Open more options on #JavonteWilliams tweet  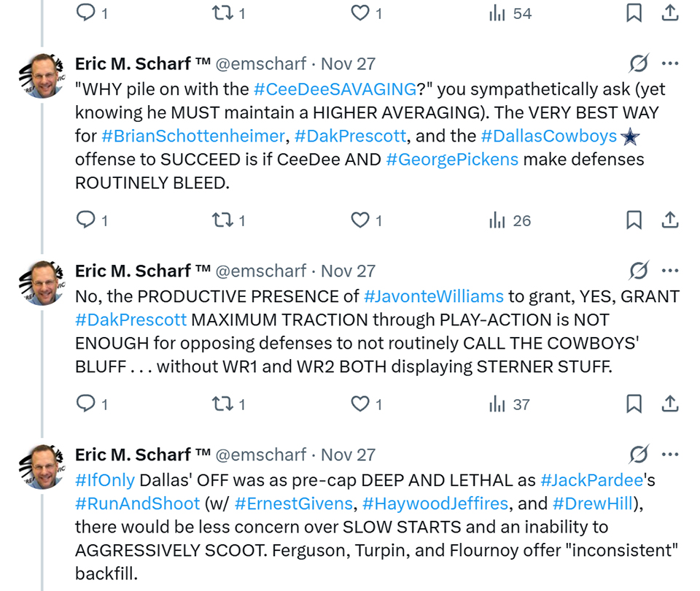point(670,271)
